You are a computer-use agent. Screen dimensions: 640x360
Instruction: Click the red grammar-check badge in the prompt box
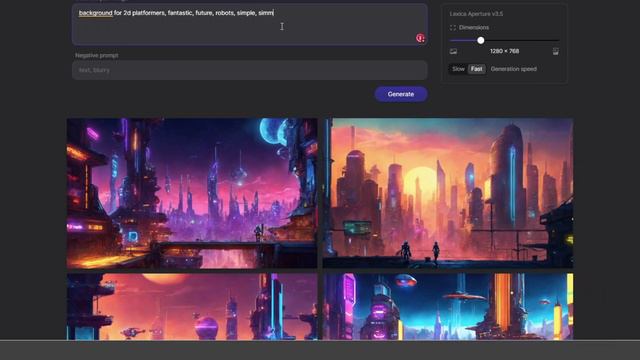[420, 38]
